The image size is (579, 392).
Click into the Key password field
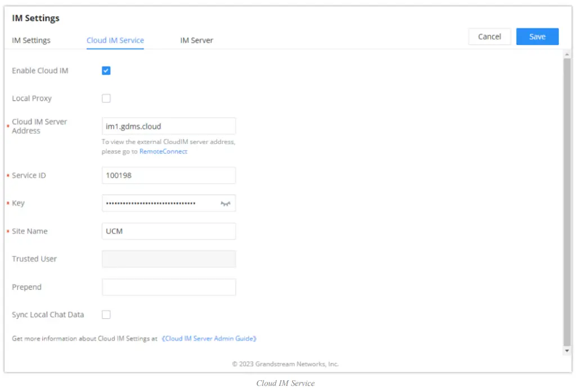coord(160,203)
